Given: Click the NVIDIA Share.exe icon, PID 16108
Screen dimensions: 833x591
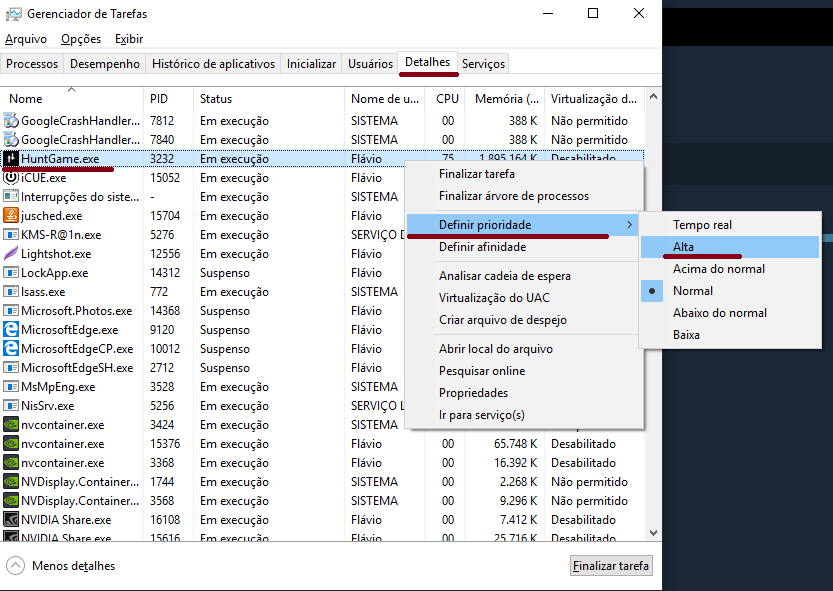Looking at the screenshot, I should click(x=11, y=519).
